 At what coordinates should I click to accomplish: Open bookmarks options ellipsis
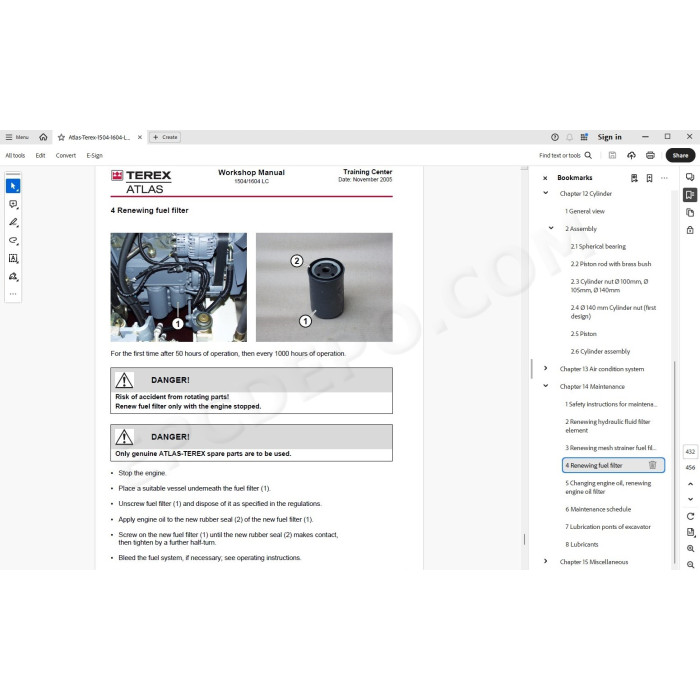[x=664, y=178]
